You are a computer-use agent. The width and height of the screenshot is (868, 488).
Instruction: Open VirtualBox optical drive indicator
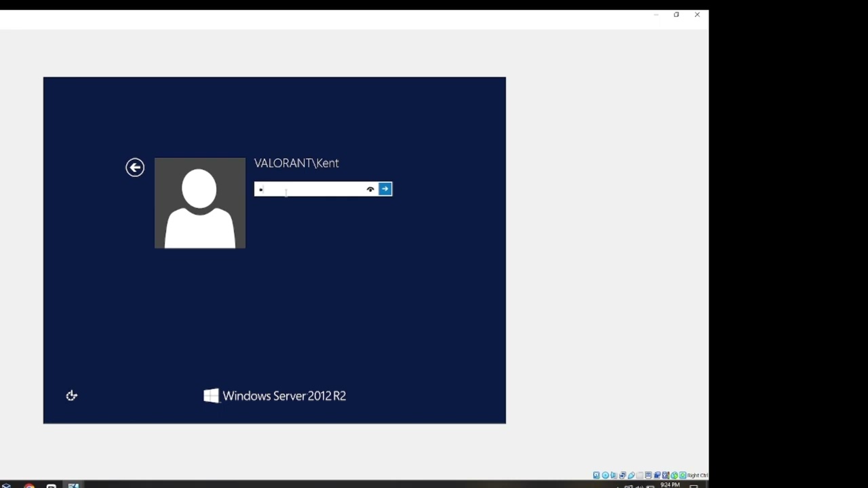pos(606,475)
